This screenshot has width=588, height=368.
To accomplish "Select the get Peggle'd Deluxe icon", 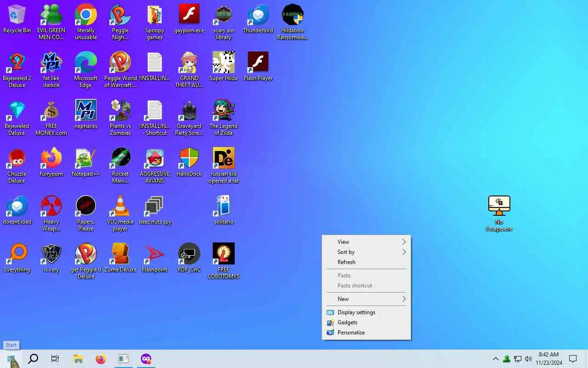I will (x=86, y=261).
